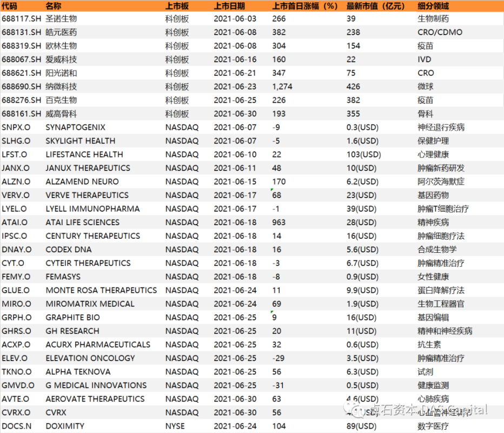The height and width of the screenshot is (433, 504).
Task: Select the sector cell 阿尔茨海默症
Action: click(441, 181)
